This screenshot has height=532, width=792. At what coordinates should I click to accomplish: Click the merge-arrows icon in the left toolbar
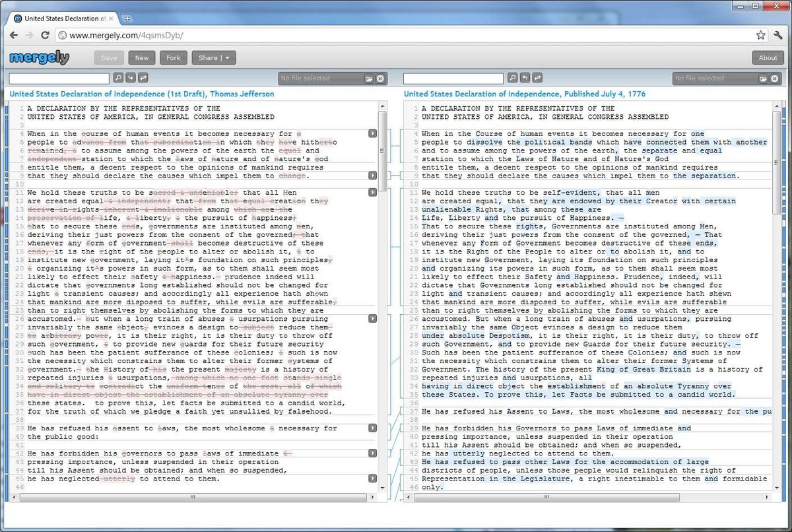142,78
